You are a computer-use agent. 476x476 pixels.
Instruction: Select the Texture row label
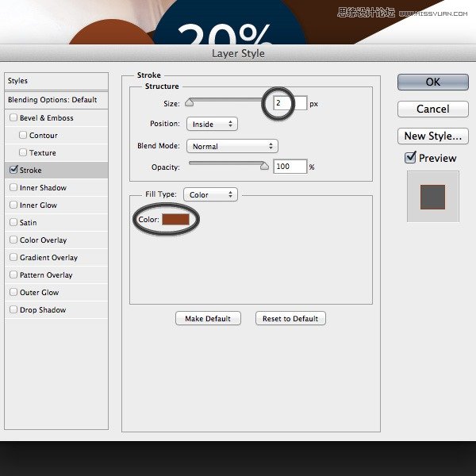click(43, 152)
